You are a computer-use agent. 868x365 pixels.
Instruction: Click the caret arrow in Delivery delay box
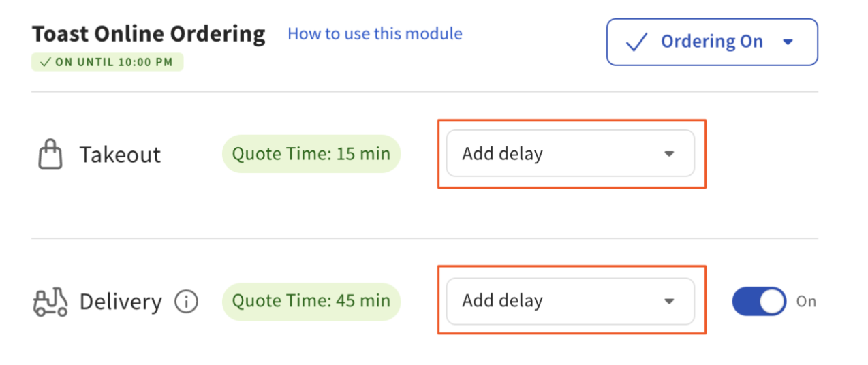click(x=669, y=301)
